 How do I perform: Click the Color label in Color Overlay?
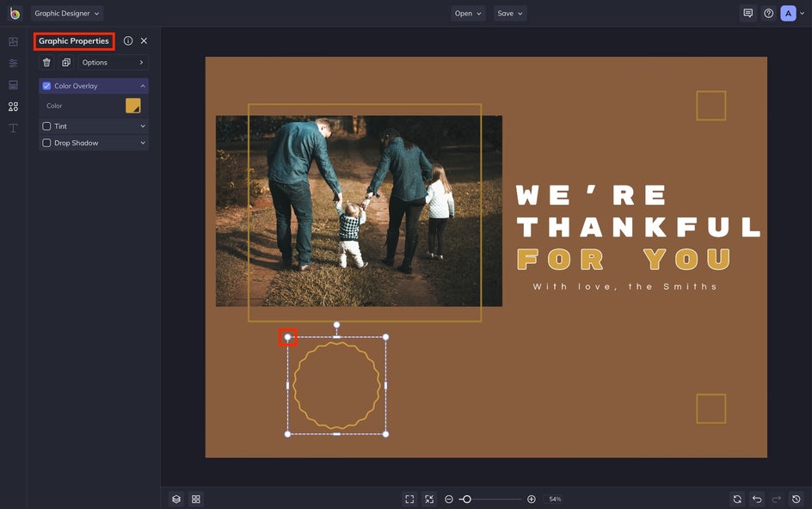[x=54, y=106]
